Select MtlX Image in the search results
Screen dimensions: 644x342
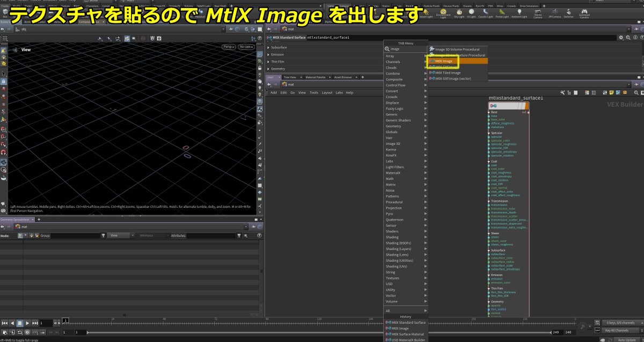(458, 61)
